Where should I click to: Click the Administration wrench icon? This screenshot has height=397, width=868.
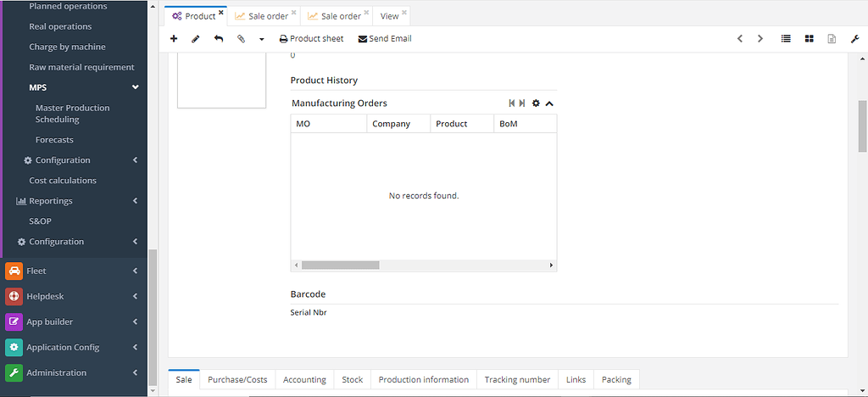pos(14,372)
